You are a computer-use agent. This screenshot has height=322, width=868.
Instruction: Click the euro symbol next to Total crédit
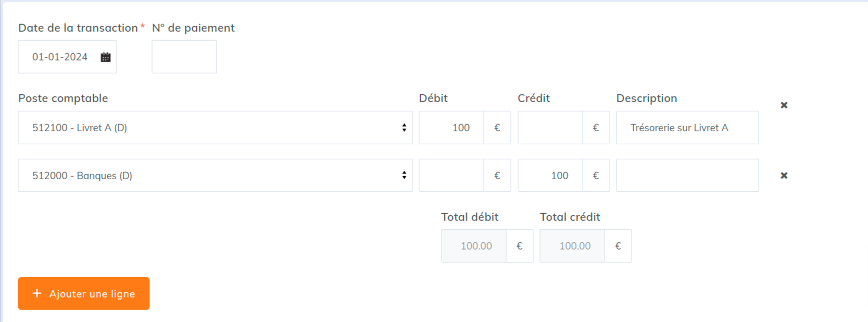[x=618, y=246]
